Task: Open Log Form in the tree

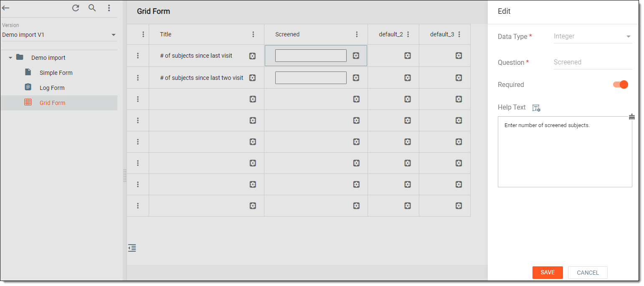Action: [52, 88]
